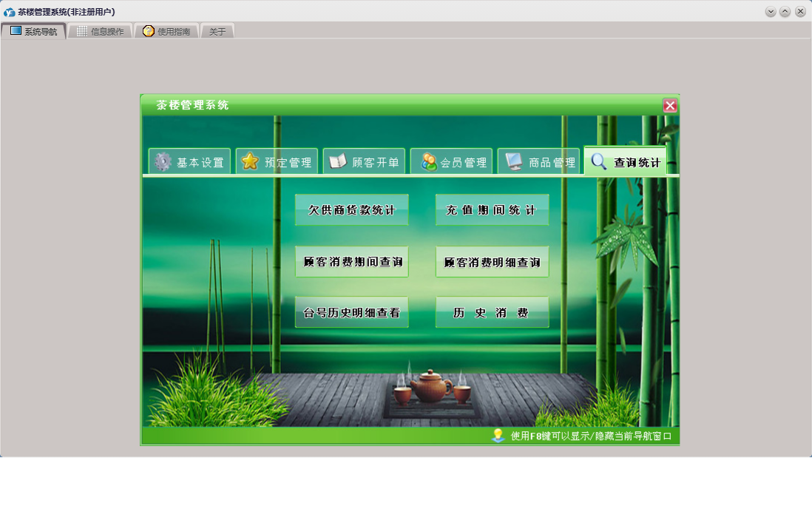Screen dimensions: 812x526
Task: Select 顾客消费明细查询 button
Action: tap(492, 262)
